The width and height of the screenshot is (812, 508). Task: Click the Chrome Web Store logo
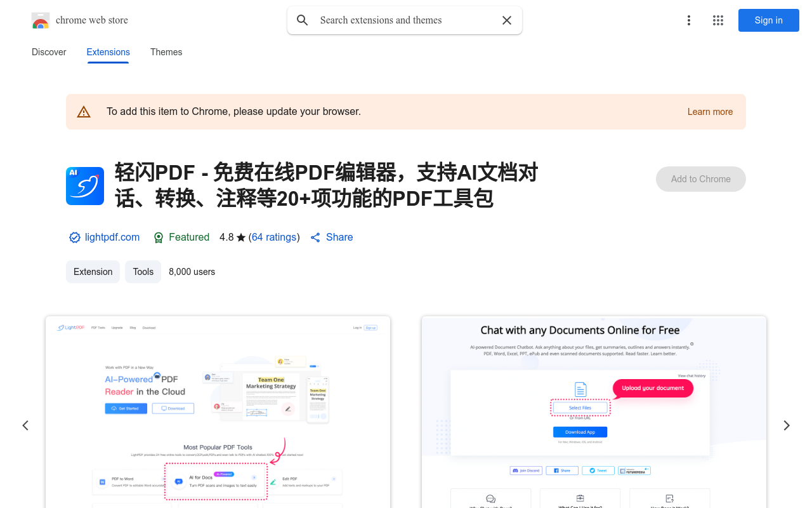click(x=41, y=20)
